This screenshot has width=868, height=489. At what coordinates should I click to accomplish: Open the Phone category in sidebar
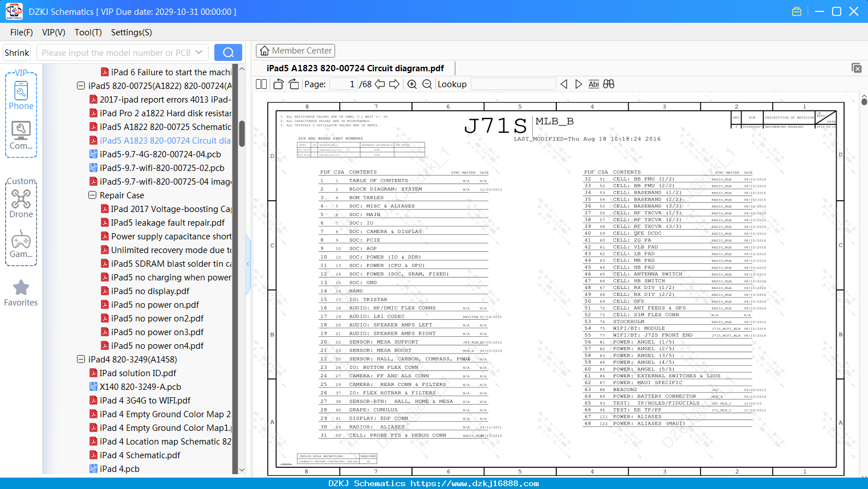pos(21,95)
